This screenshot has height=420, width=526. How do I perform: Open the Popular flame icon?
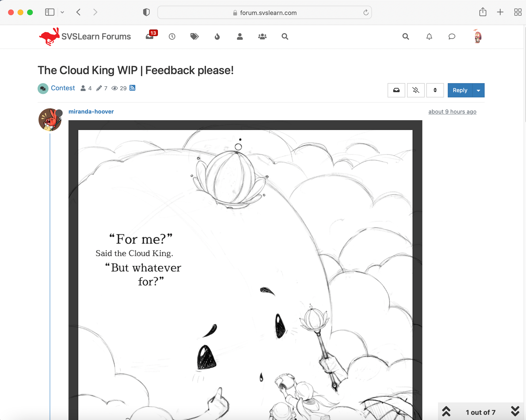(x=217, y=37)
